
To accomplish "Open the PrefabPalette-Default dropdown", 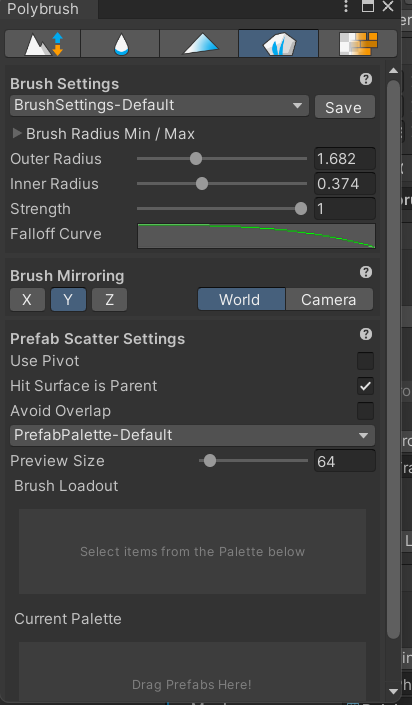I will 193,436.
